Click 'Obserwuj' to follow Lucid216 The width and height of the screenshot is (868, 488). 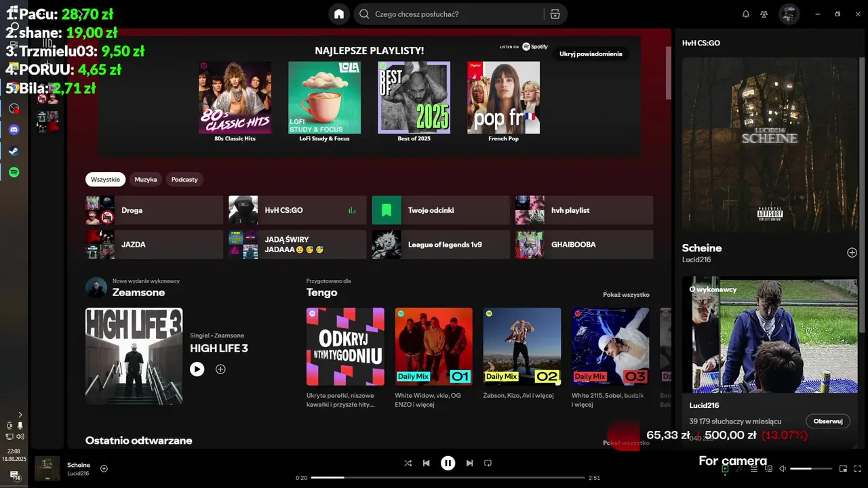click(x=828, y=422)
